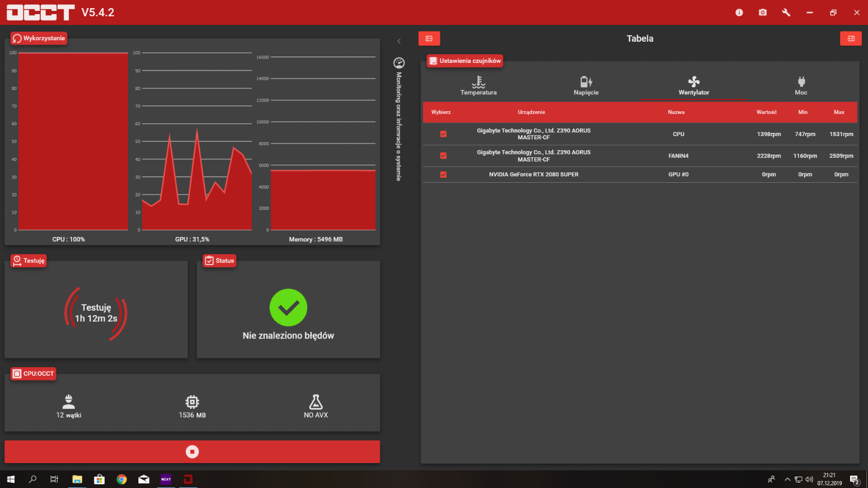Click the CPU:OCCT test label
The image size is (868, 488).
[x=34, y=374]
